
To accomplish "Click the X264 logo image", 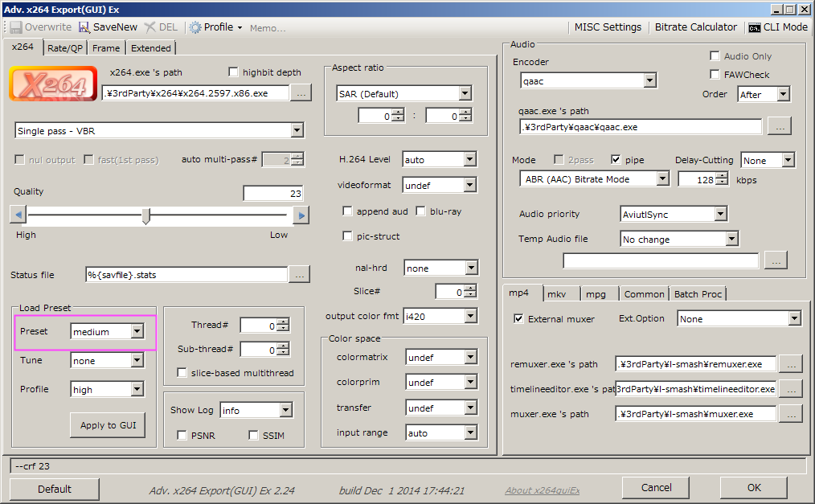I will [53, 83].
